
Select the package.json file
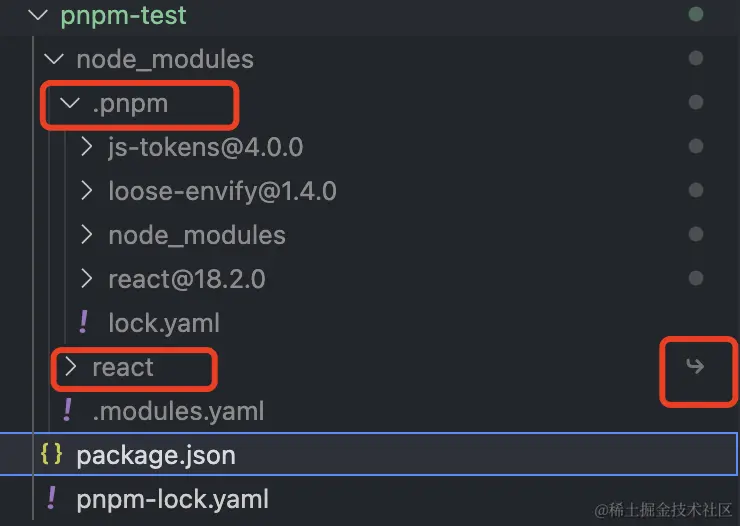(x=156, y=455)
